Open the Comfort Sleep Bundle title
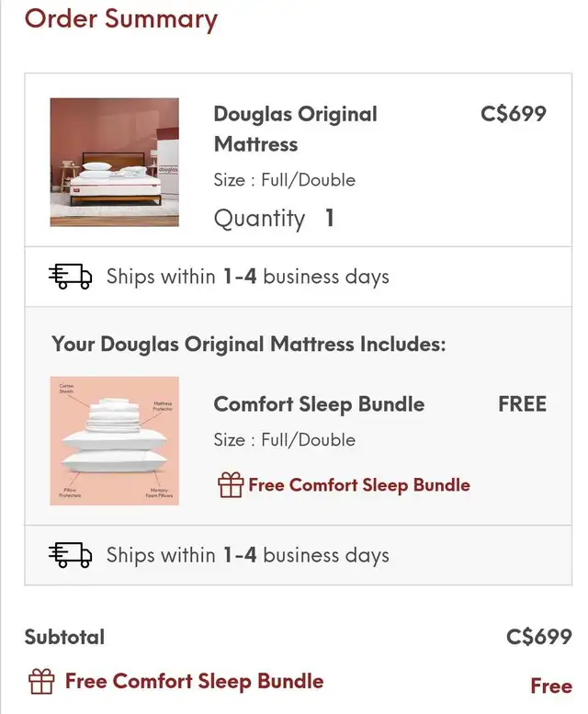588x714 pixels. tap(319, 404)
